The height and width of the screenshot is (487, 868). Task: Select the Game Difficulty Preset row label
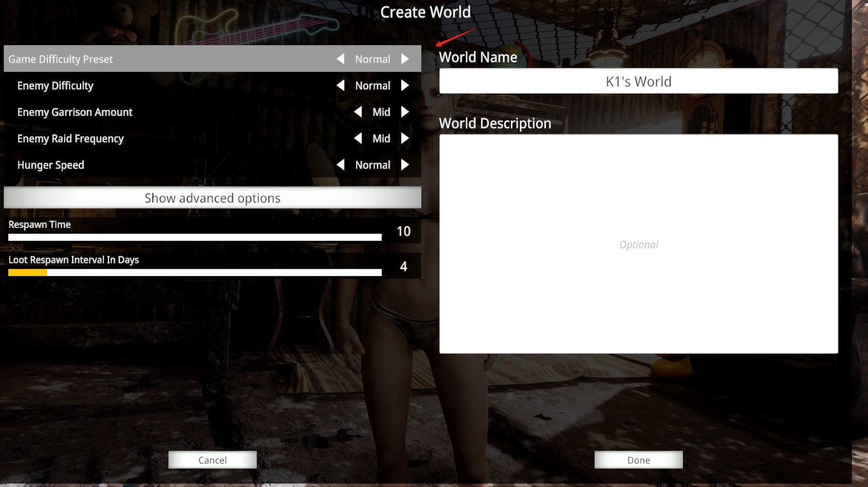[x=60, y=59]
